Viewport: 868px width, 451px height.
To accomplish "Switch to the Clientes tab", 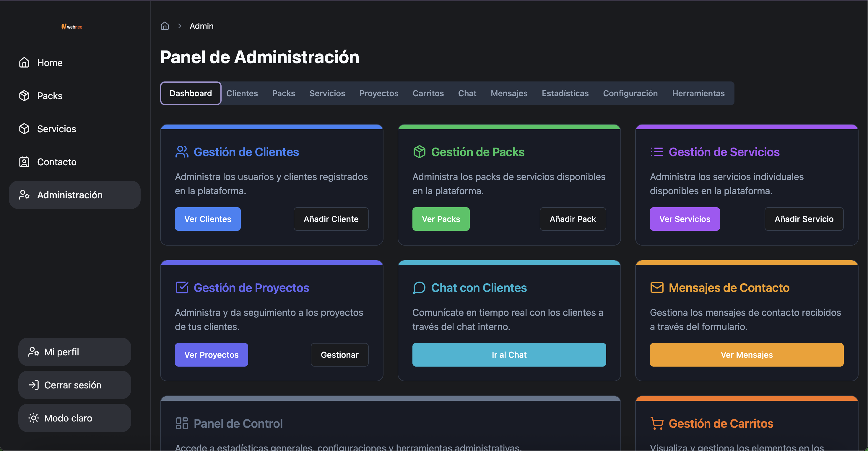I will tap(242, 93).
